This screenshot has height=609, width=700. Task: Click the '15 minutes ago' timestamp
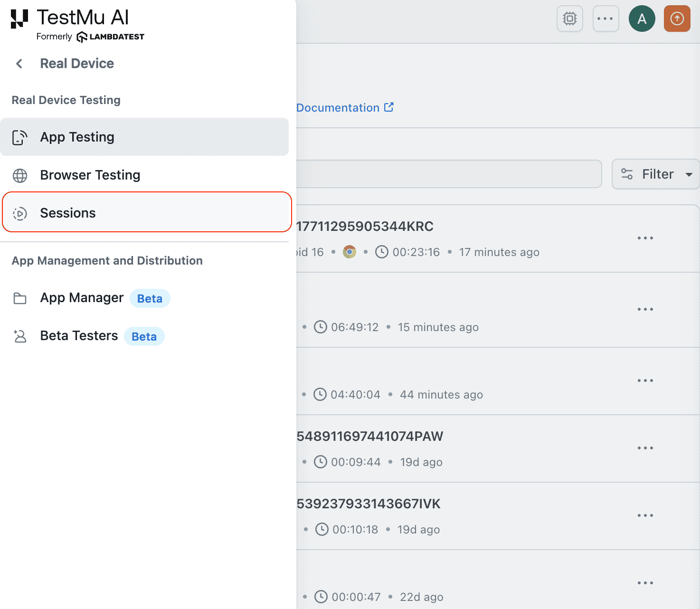point(438,327)
